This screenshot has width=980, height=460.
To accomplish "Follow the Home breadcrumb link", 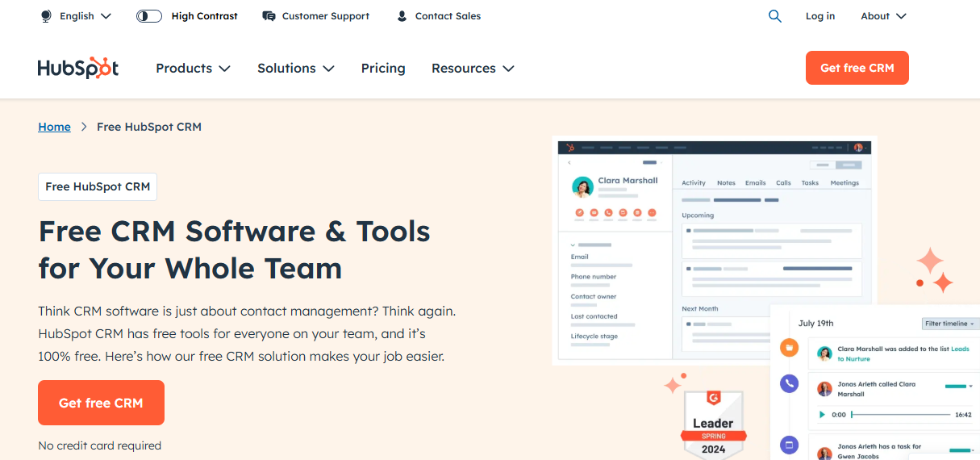I will pos(54,127).
